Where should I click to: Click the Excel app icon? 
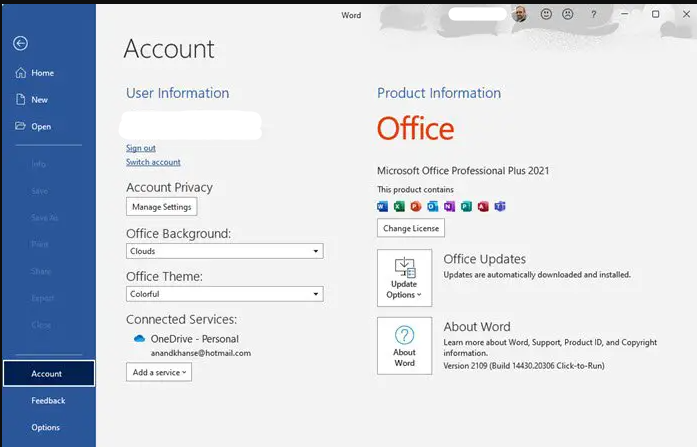click(x=399, y=206)
